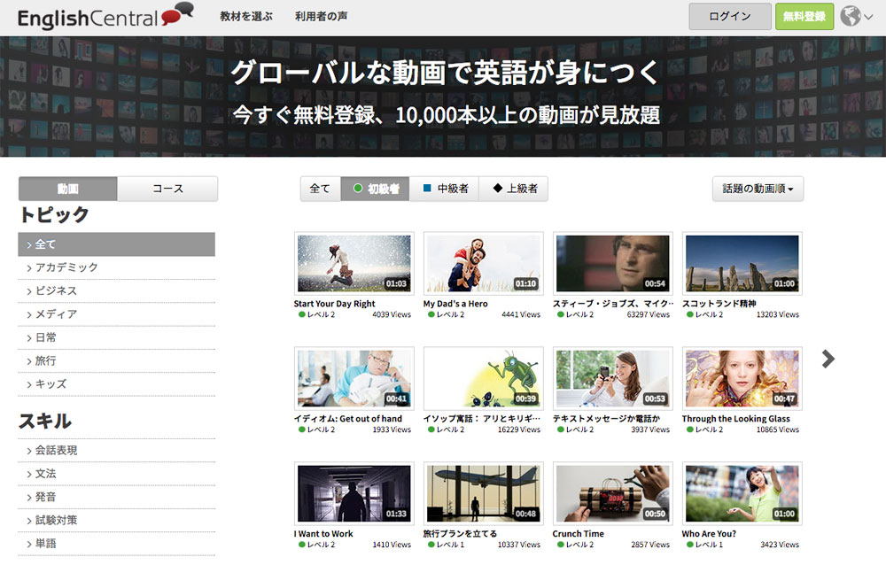Choose the キッズ topic
The width and height of the screenshot is (886, 588).
[116, 384]
